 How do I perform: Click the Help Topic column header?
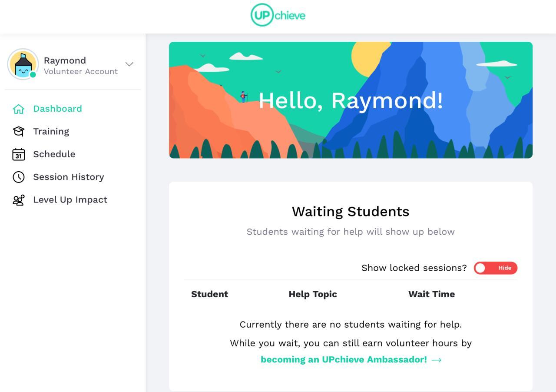[x=313, y=294]
